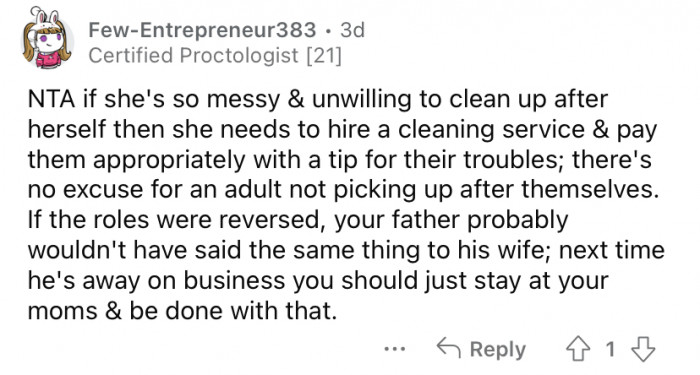
Task: Click the curved reply arrow icon
Action: point(448,348)
